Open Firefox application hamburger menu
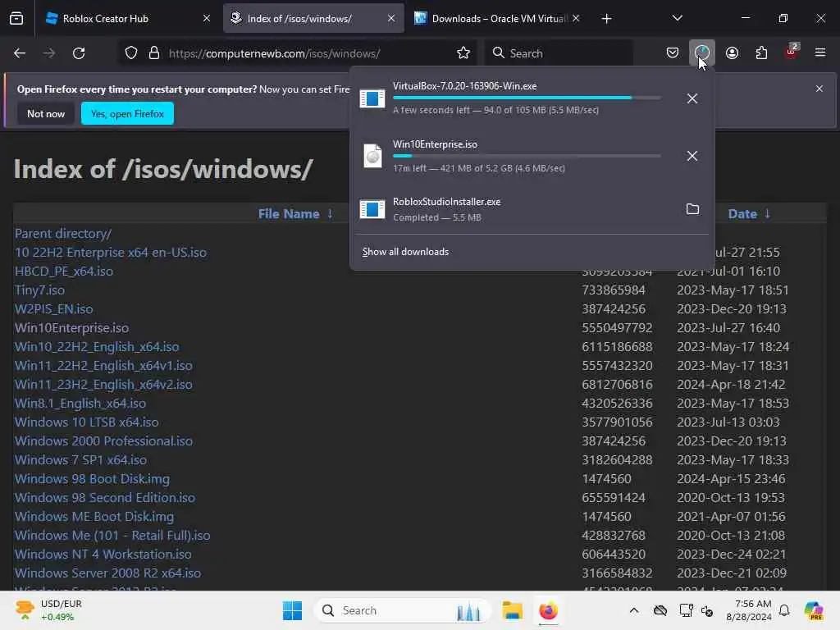840x630 pixels. point(820,53)
